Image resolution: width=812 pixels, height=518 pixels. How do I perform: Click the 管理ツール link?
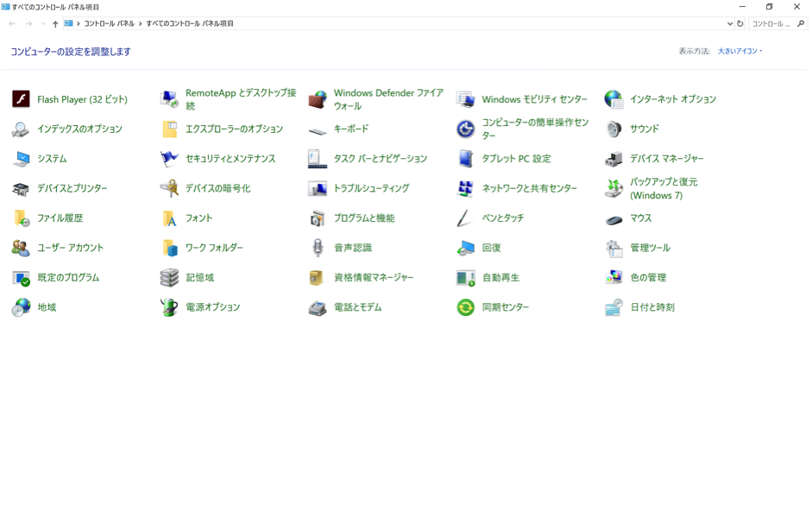click(x=650, y=248)
